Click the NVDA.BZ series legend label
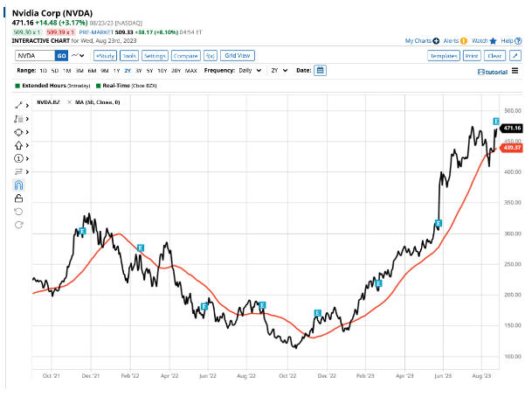532x404 pixels. 48,102
